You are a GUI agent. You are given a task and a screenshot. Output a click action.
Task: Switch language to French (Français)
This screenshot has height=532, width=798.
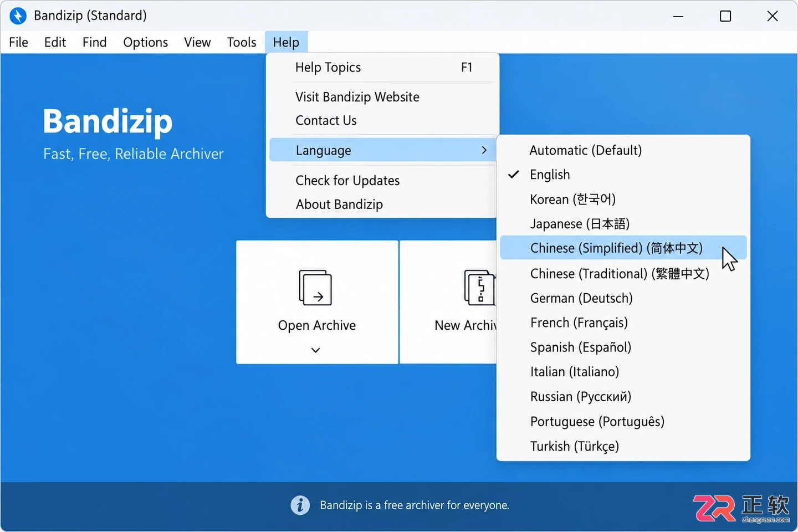(x=623, y=323)
